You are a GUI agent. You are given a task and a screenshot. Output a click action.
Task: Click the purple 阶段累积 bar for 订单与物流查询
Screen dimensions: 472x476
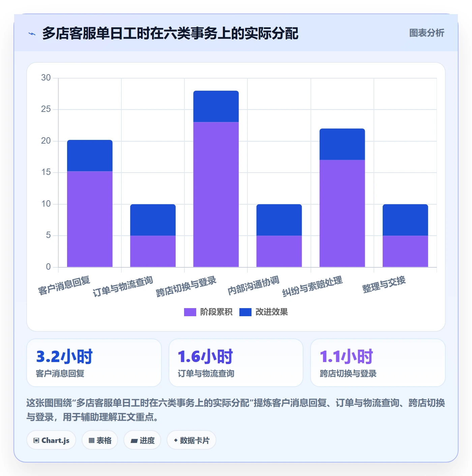point(153,251)
